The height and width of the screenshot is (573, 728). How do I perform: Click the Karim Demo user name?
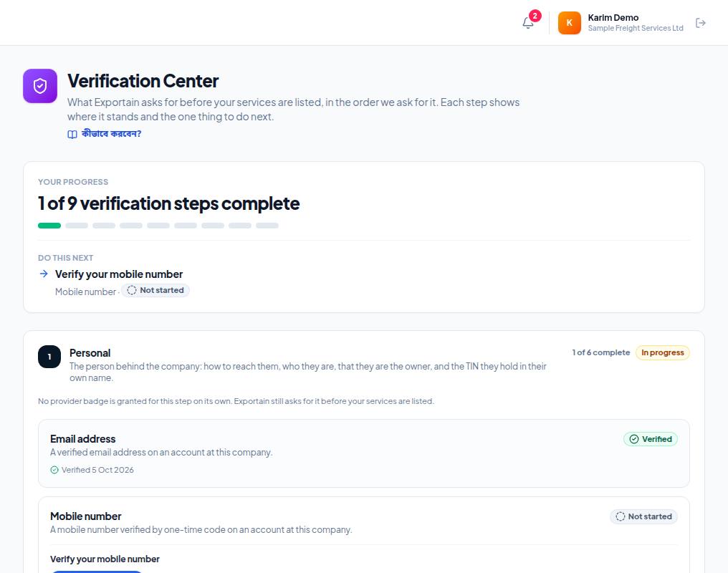(x=613, y=18)
